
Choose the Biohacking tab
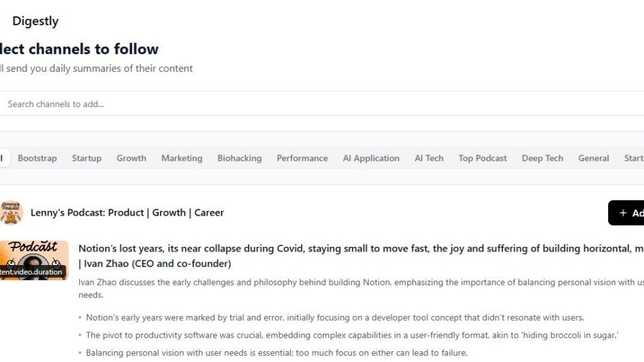point(239,158)
